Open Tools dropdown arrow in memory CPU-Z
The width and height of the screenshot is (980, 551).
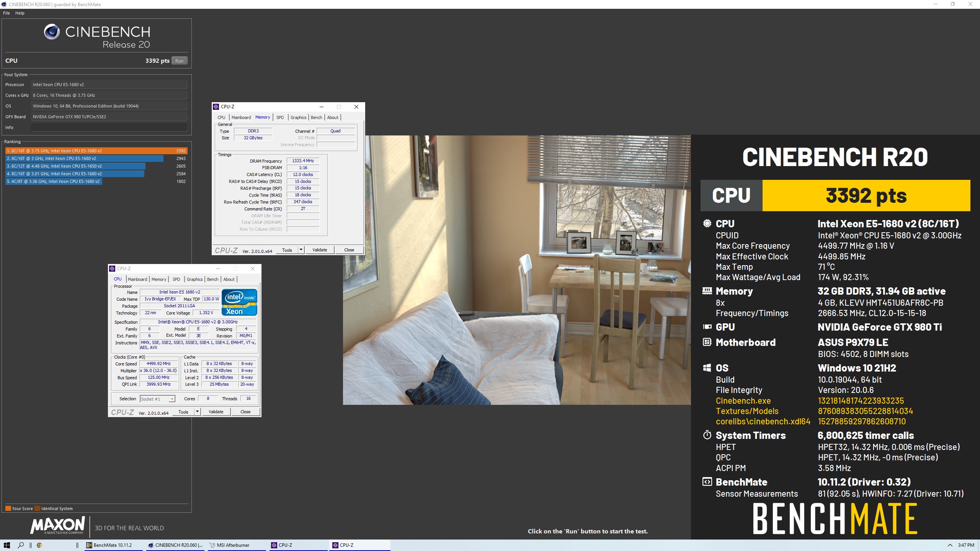[x=301, y=250]
